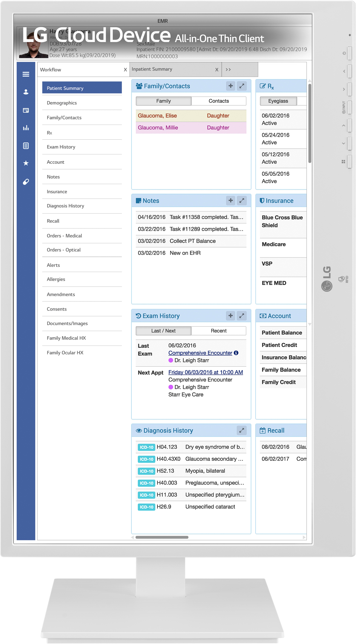356x644 pixels.
Task: Show more tabs with the >> chevron
Action: [228, 70]
